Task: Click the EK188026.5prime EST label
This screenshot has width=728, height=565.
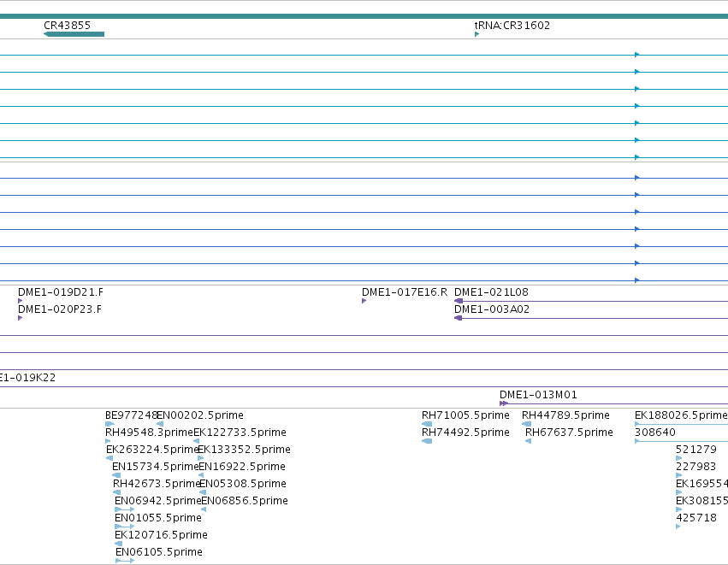Action: coord(681,415)
